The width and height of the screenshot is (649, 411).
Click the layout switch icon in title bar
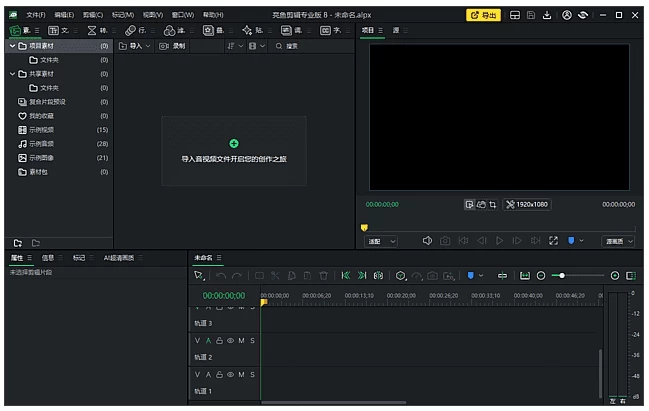(x=515, y=15)
